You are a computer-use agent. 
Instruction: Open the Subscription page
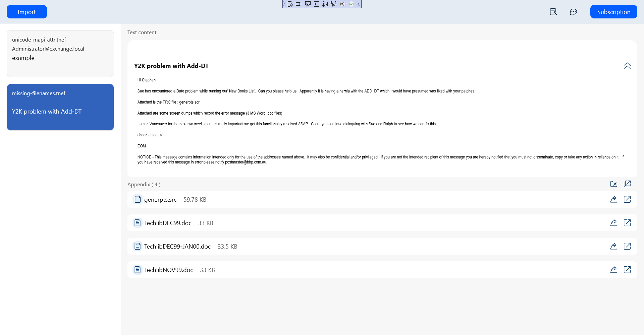[x=613, y=11]
